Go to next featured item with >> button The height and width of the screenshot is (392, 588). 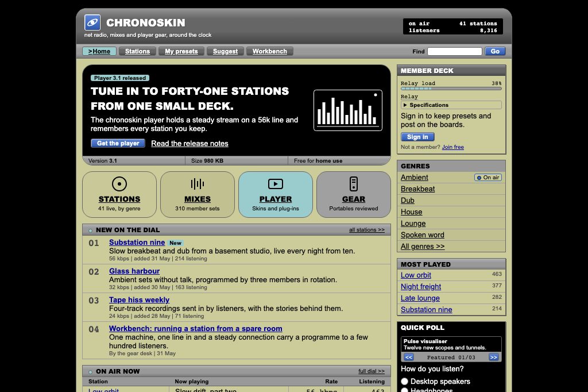pos(493,357)
